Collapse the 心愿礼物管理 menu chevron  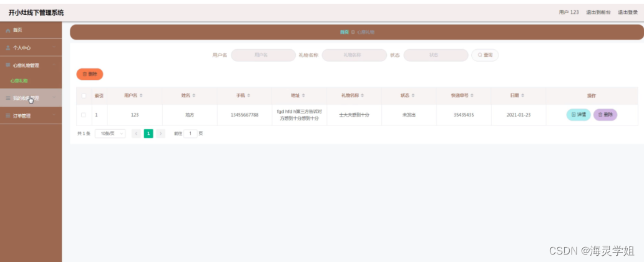54,65
